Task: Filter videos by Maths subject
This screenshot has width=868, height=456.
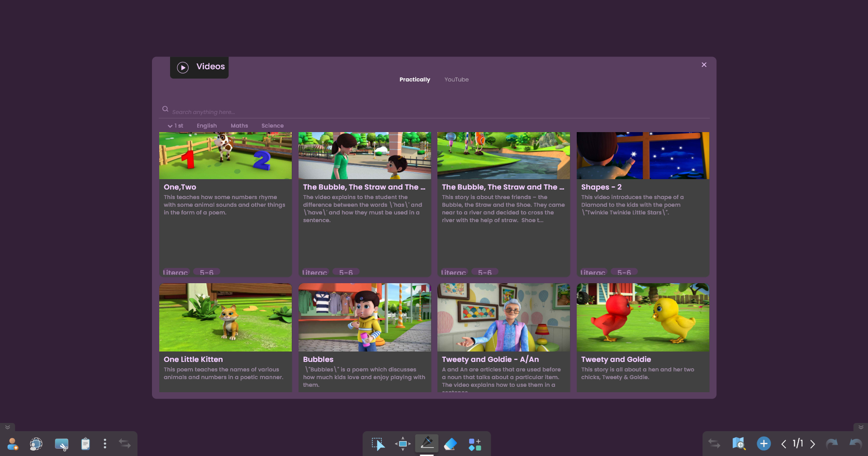Action: click(x=239, y=126)
